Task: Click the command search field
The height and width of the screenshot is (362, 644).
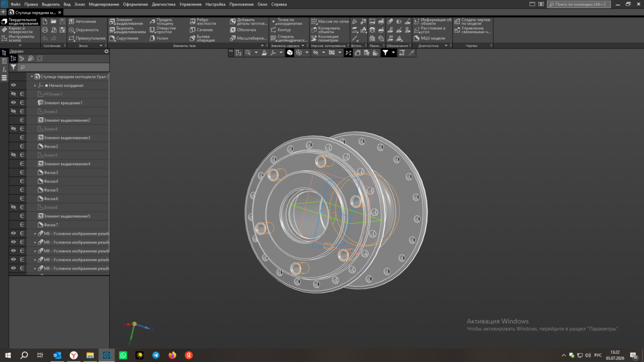Action: pyautogui.click(x=579, y=4)
